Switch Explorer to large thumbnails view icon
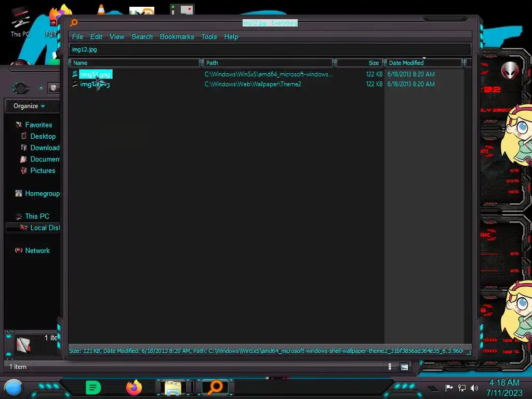This screenshot has height=399, width=532. coord(404,367)
